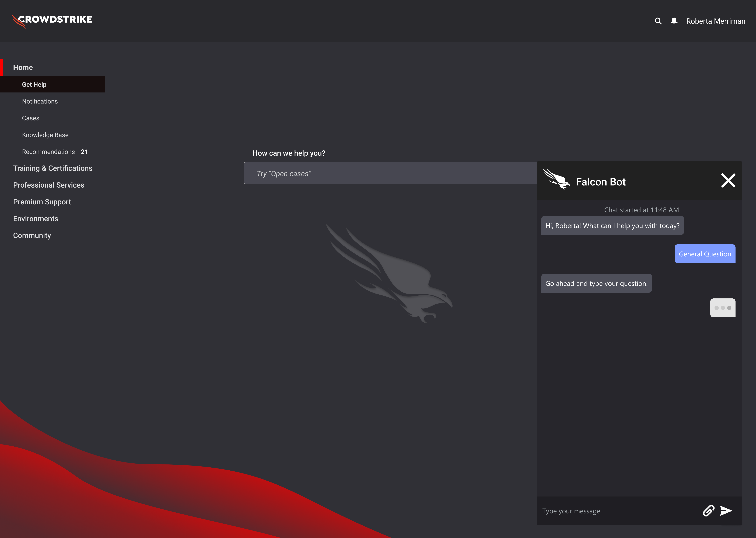This screenshot has width=756, height=538.
Task: Select Home in the sidebar
Action: pos(23,67)
